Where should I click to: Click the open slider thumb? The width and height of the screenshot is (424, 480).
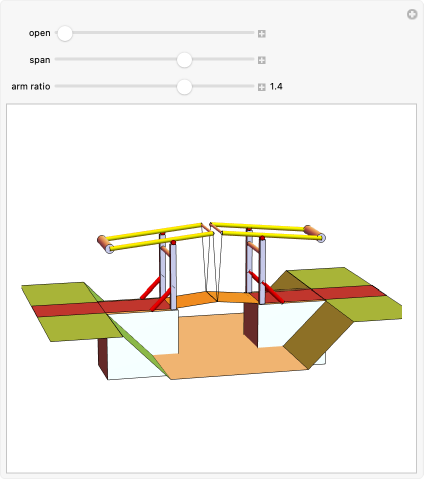pyautogui.click(x=65, y=33)
